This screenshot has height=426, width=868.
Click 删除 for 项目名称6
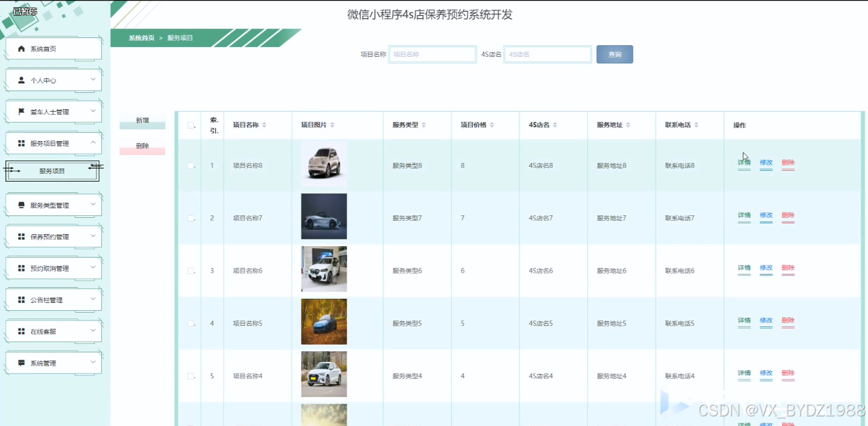click(788, 269)
